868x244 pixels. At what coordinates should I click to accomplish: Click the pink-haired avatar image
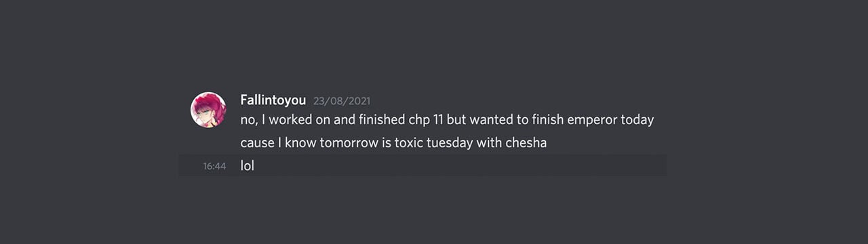tap(208, 110)
